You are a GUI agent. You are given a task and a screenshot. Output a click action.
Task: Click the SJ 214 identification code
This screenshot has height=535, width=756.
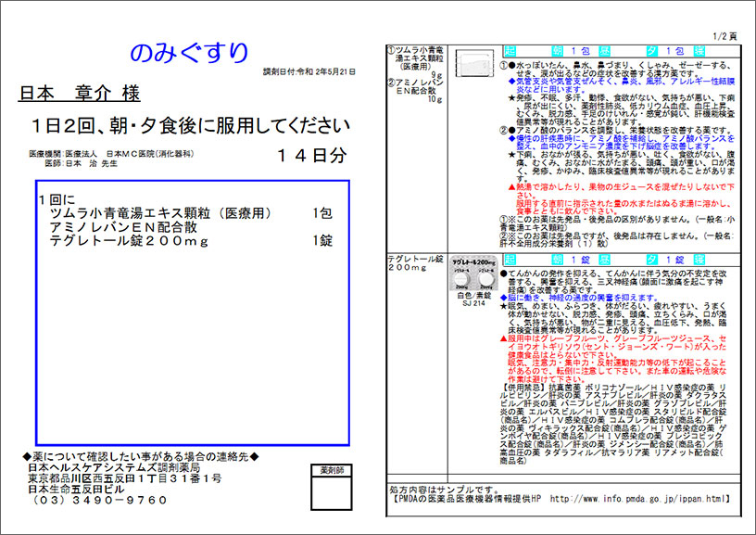coord(473,303)
